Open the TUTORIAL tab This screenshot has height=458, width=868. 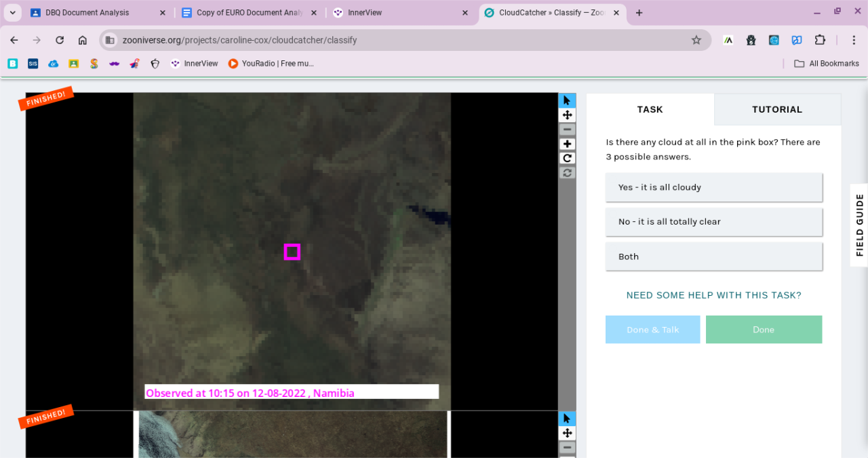(x=777, y=109)
